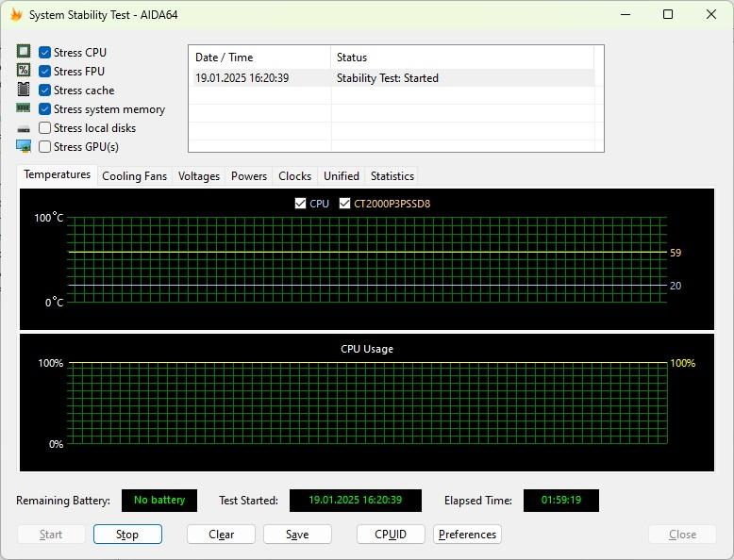Click the No battery indicator
The image size is (734, 560).
159,500
